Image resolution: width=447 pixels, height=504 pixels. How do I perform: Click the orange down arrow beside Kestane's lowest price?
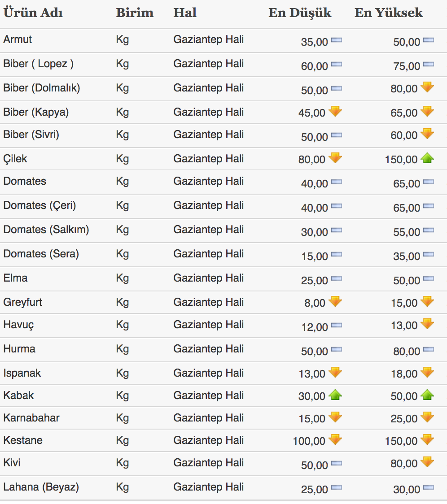coord(335,439)
